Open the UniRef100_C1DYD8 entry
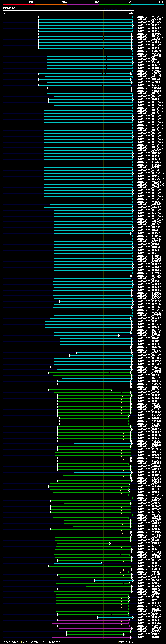 149,88
